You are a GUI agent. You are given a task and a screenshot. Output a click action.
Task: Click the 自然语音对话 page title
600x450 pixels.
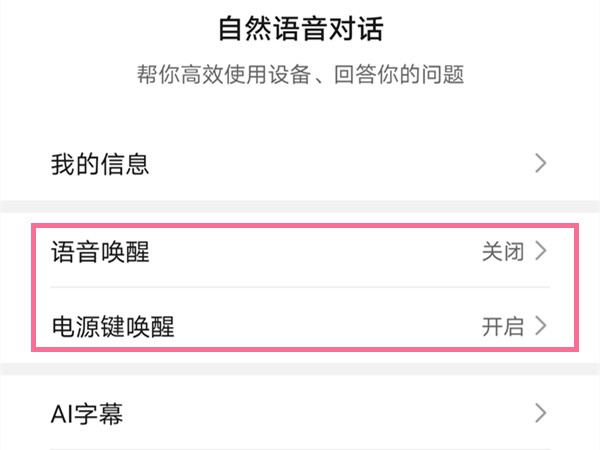(x=300, y=28)
